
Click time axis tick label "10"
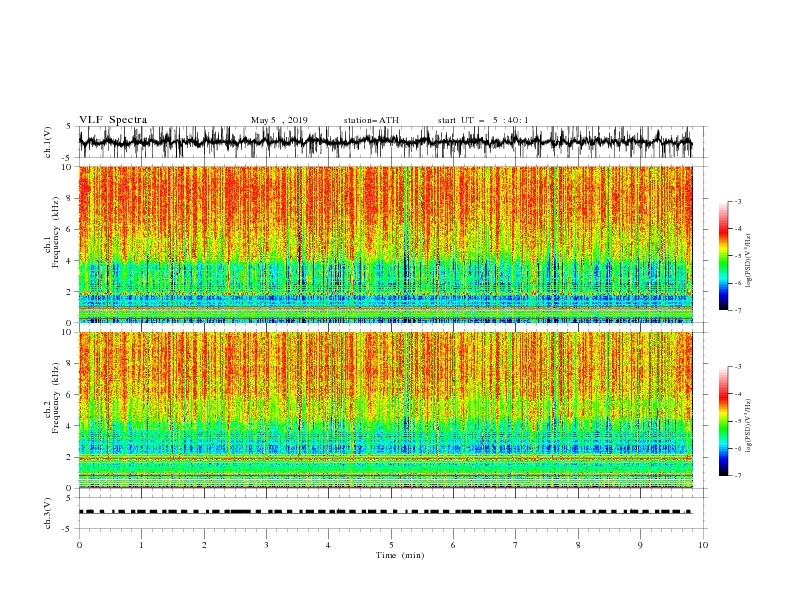pyautogui.click(x=703, y=545)
